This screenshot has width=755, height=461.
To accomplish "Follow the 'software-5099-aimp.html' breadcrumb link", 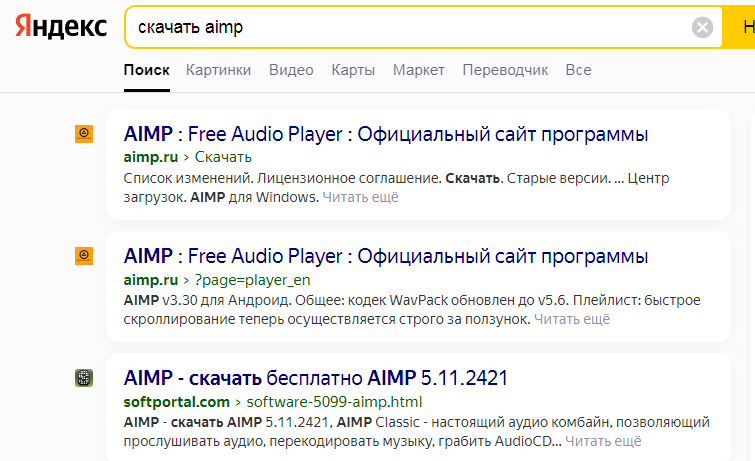I will coord(334,401).
